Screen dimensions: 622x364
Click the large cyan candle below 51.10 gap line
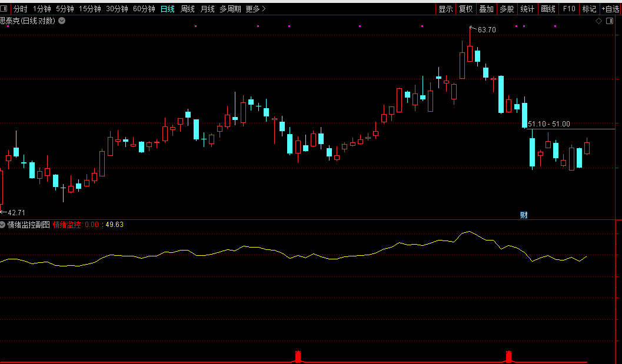pyautogui.click(x=532, y=152)
